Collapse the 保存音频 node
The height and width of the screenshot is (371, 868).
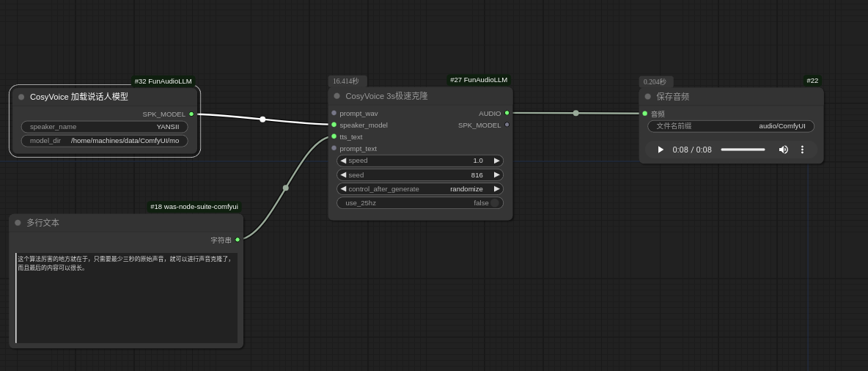coord(647,97)
